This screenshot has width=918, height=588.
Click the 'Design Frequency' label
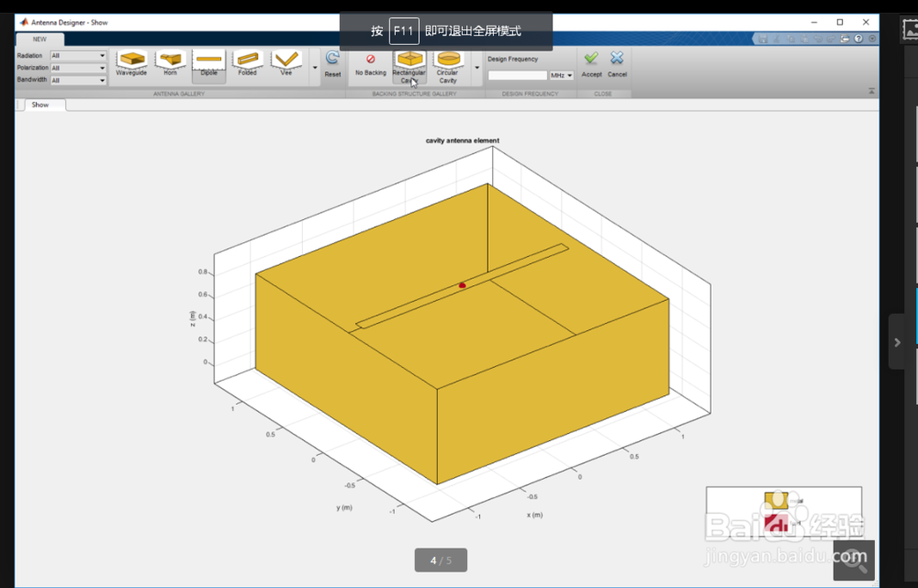pos(513,59)
